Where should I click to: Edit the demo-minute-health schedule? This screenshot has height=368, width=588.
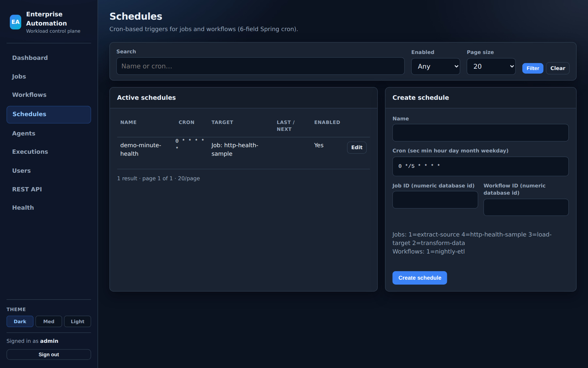(x=357, y=148)
